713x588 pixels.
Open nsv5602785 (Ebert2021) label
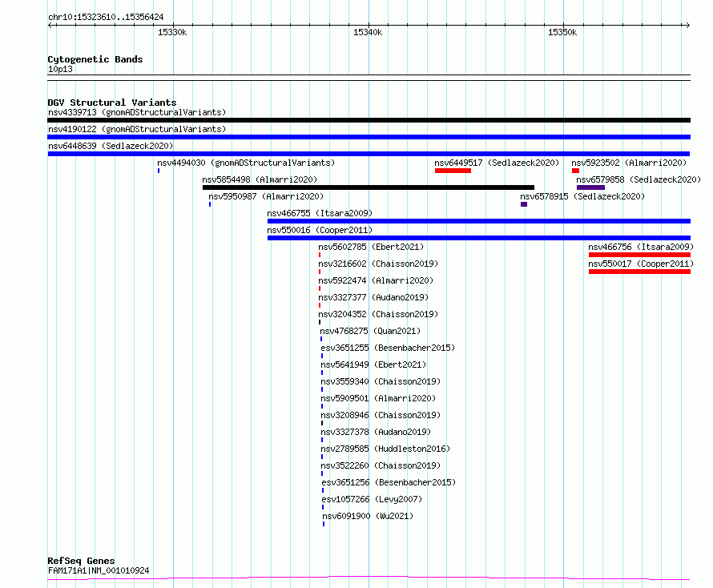[x=371, y=247]
